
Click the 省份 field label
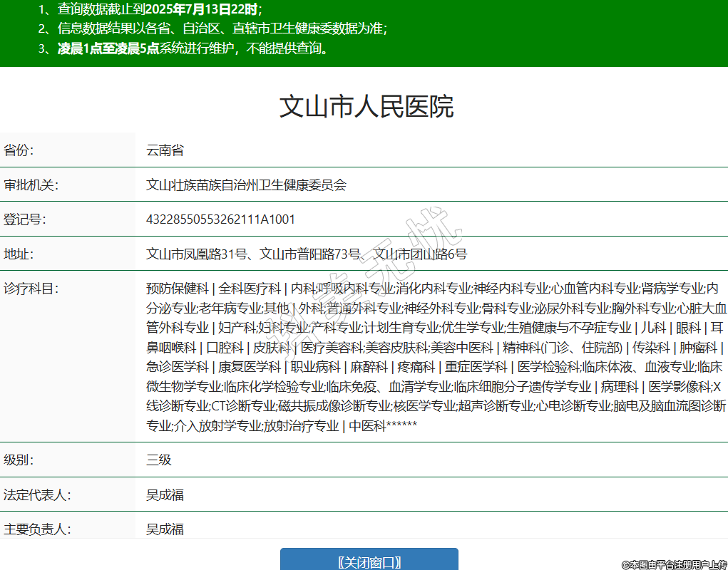19,150
